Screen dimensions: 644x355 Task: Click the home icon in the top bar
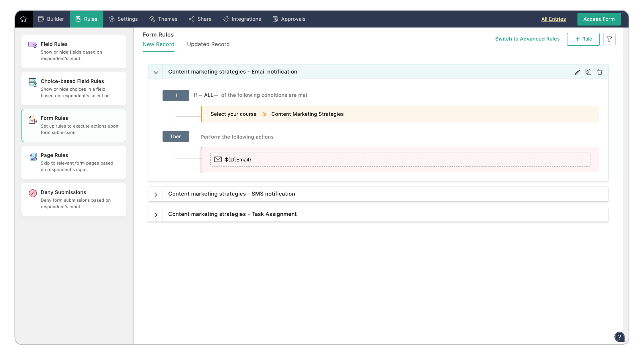coord(23,19)
